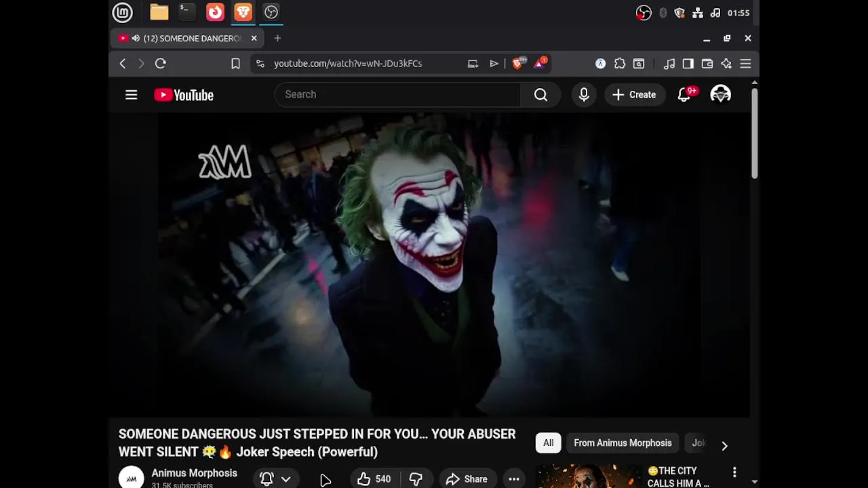Toggle the browser sidebar panel

[688, 64]
